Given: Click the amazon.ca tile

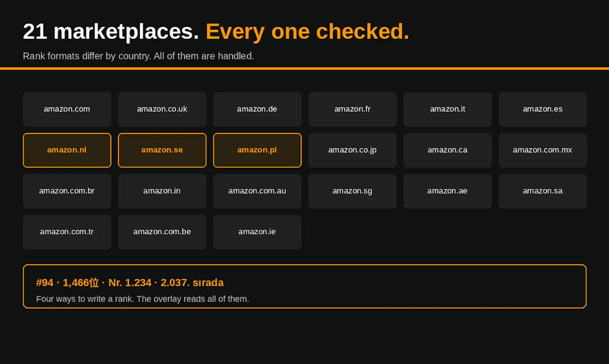Looking at the screenshot, I should tap(448, 150).
